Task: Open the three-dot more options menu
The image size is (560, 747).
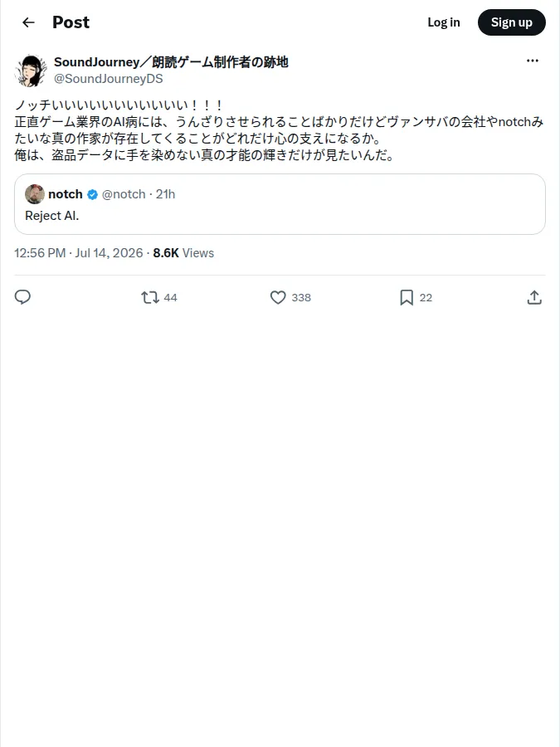Action: (x=533, y=61)
